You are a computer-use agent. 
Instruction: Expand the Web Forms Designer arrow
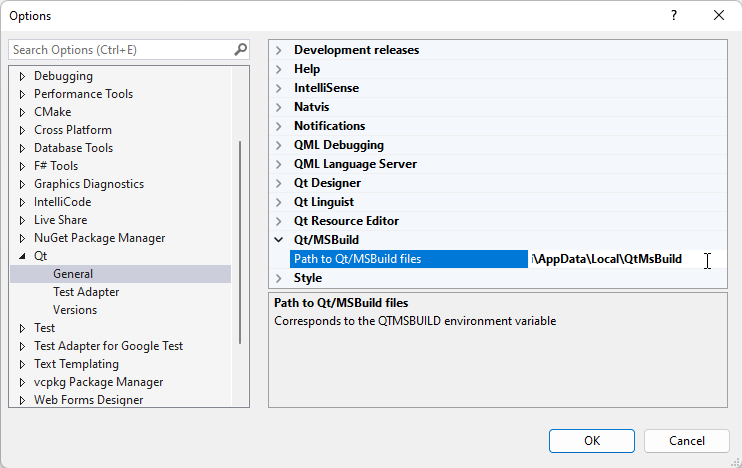[x=22, y=400]
